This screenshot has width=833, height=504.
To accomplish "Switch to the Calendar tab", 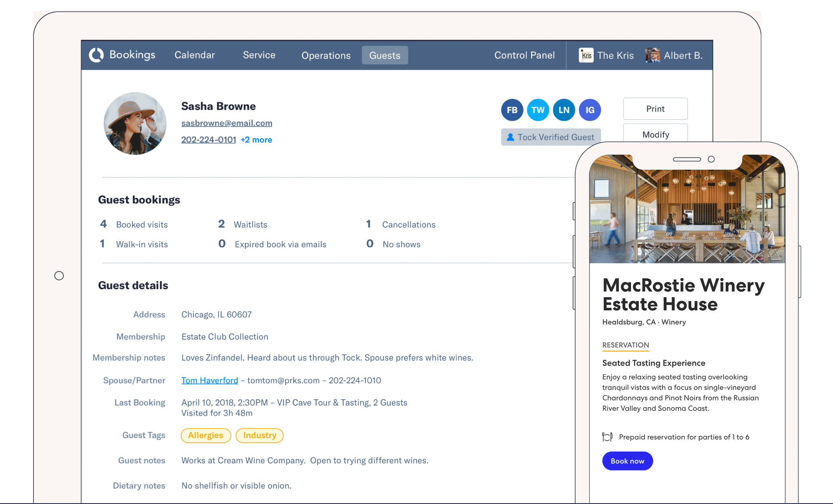I will [x=195, y=55].
